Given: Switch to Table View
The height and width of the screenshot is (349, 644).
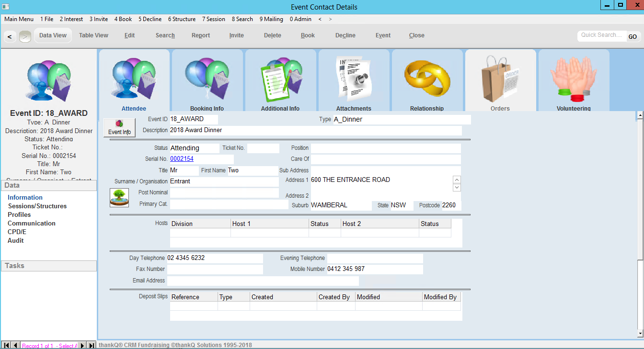Looking at the screenshot, I should [93, 35].
